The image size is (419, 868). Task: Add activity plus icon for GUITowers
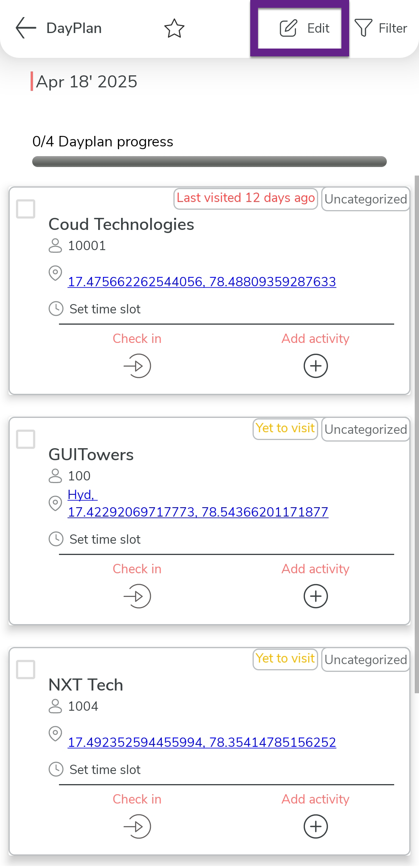tap(315, 596)
